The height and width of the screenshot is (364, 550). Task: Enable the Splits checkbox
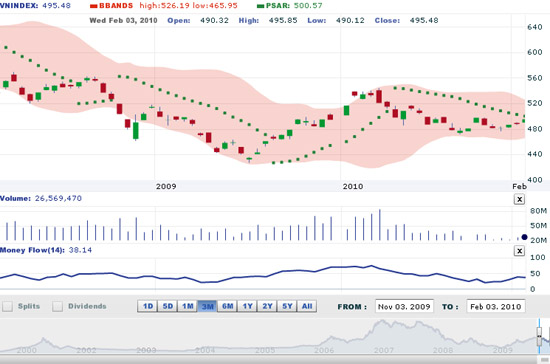8,306
